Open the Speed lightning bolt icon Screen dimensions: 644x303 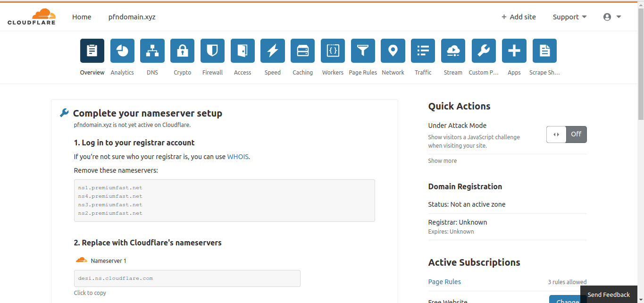[x=273, y=50]
